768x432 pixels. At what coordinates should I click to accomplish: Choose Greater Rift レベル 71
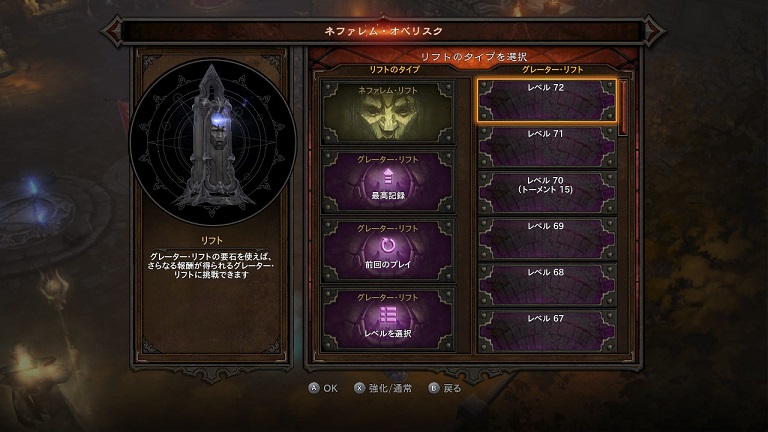coord(547,147)
